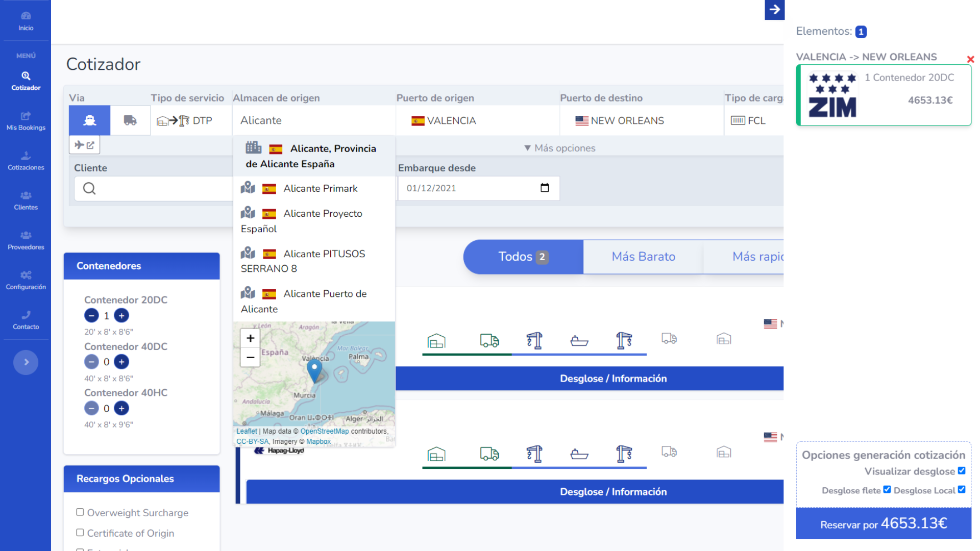980x551 pixels.
Task: Choose Alicante Proyecto Español option
Action: (x=314, y=221)
